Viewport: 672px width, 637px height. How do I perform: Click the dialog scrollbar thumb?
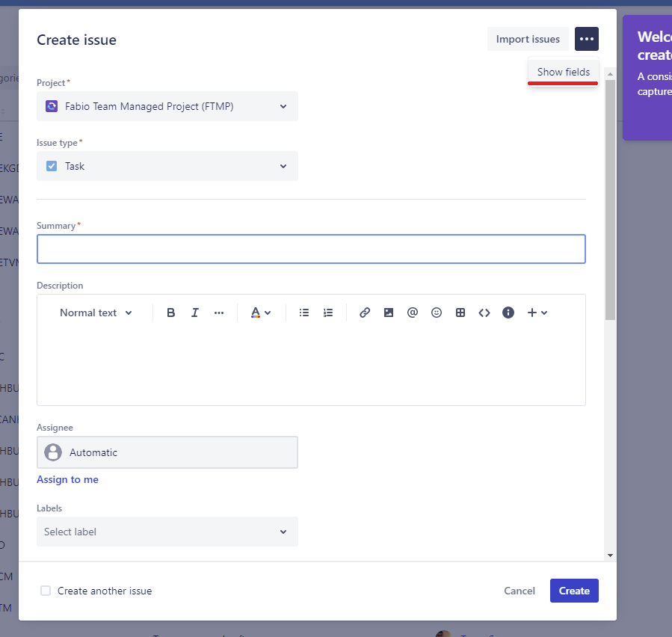pos(610,200)
